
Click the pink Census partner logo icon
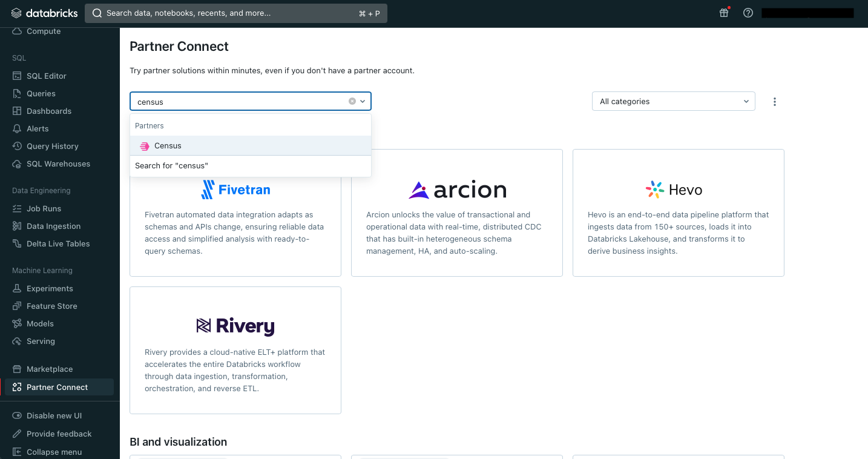(144, 146)
